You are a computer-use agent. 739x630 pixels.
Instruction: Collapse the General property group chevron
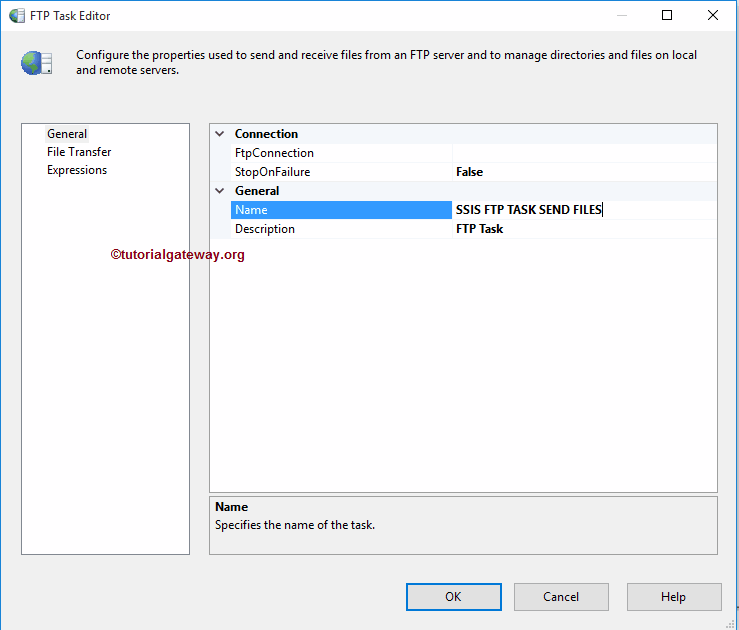(x=220, y=191)
